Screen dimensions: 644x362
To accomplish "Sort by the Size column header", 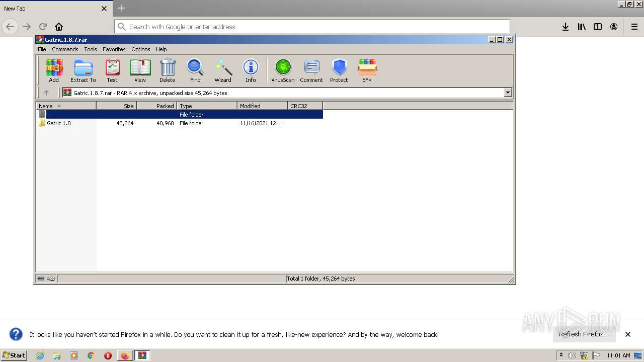I will [116, 106].
